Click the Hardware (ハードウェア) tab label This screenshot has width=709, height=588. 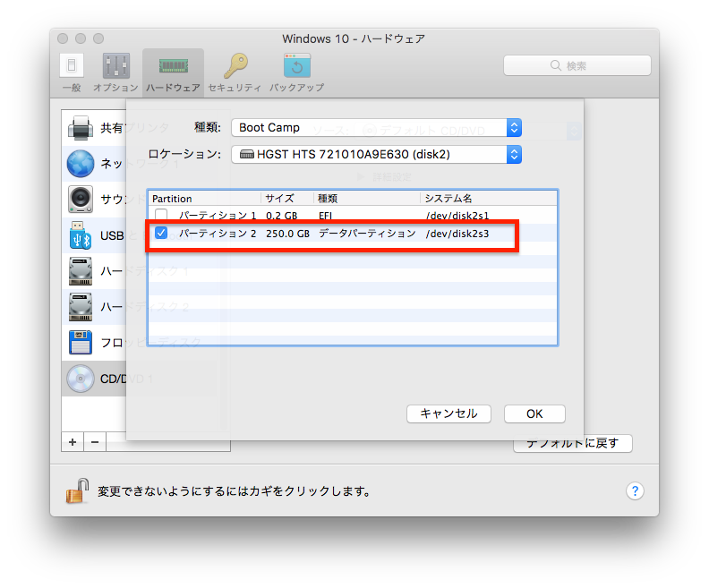click(x=173, y=88)
